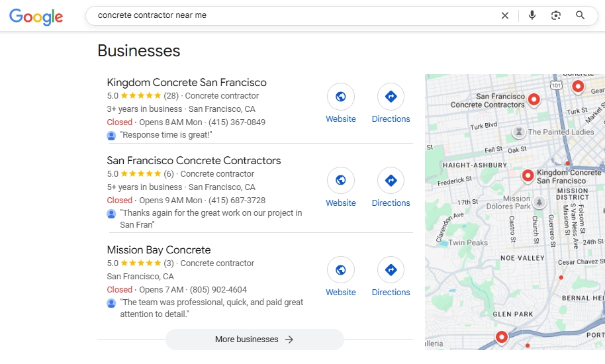Image resolution: width=605 pixels, height=364 pixels.
Task: Click NOE VALLEY label on map
Action: [x=522, y=258]
